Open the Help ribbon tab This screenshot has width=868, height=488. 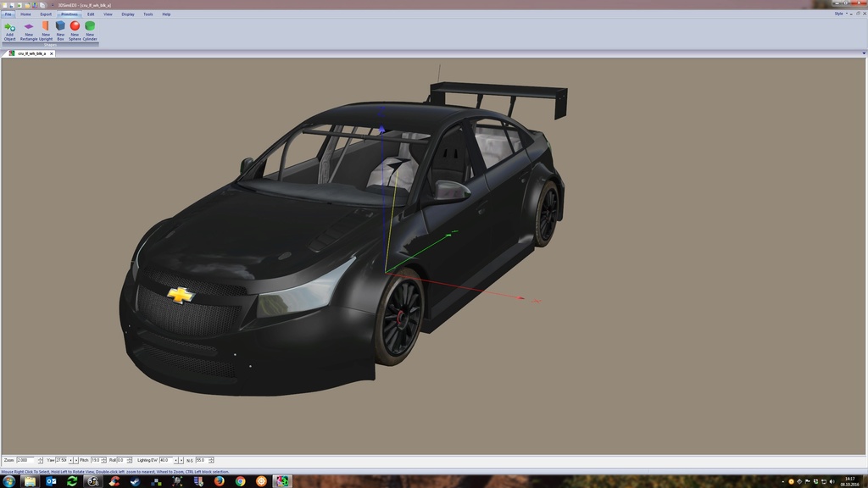click(166, 14)
